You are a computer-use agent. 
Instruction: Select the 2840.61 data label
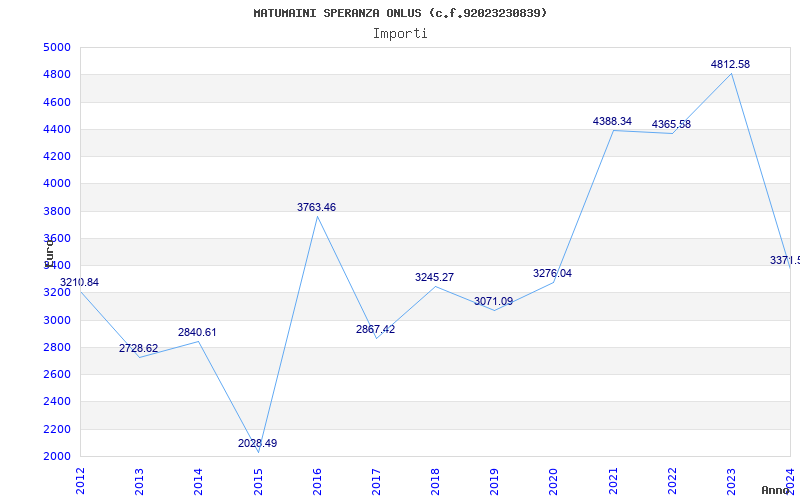(197, 333)
